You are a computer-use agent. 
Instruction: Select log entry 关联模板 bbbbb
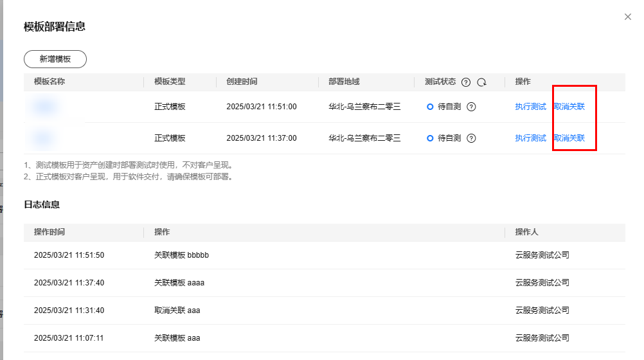[181, 255]
